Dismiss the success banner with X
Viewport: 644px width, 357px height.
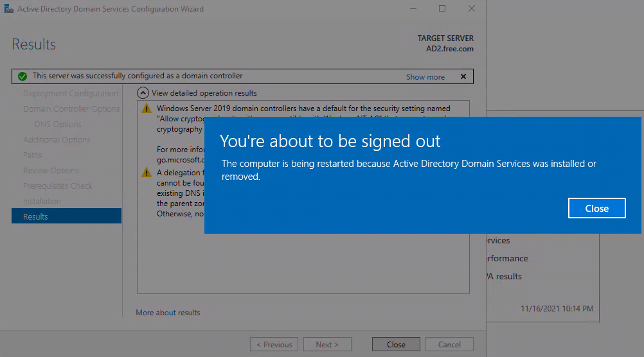tap(463, 76)
